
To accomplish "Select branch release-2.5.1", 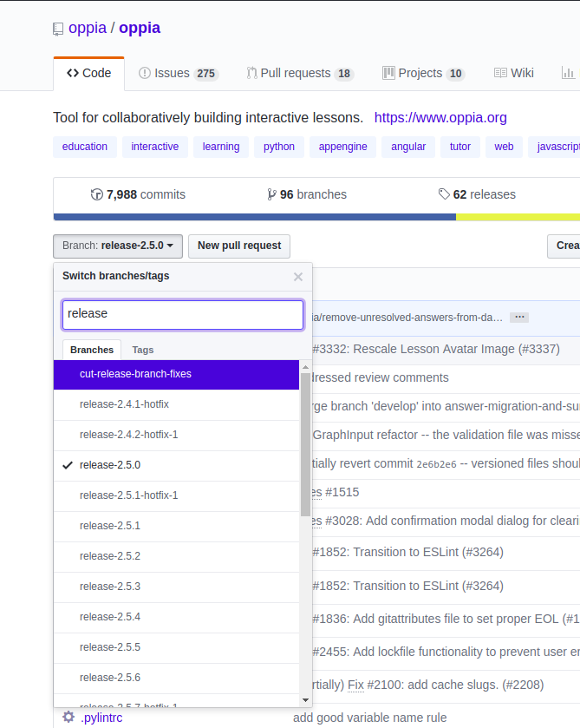I will tap(176, 526).
